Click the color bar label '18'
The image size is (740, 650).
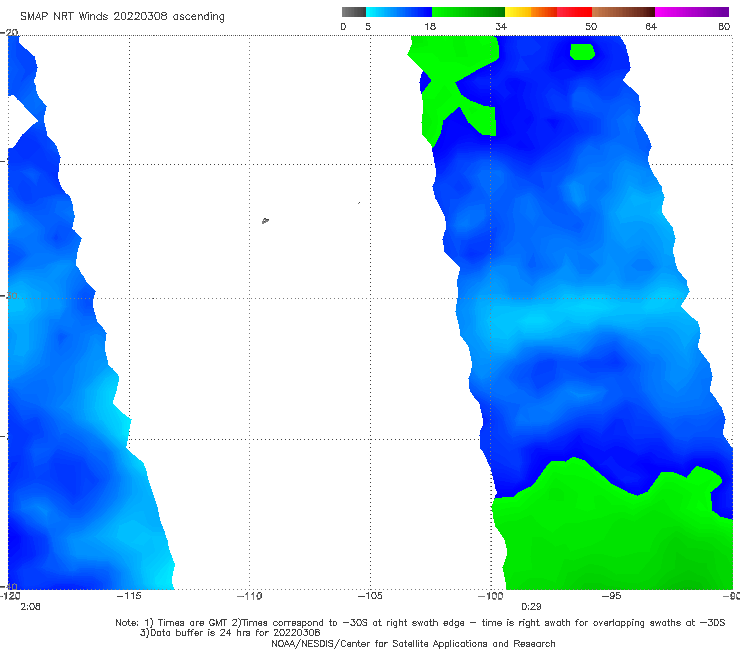click(430, 26)
